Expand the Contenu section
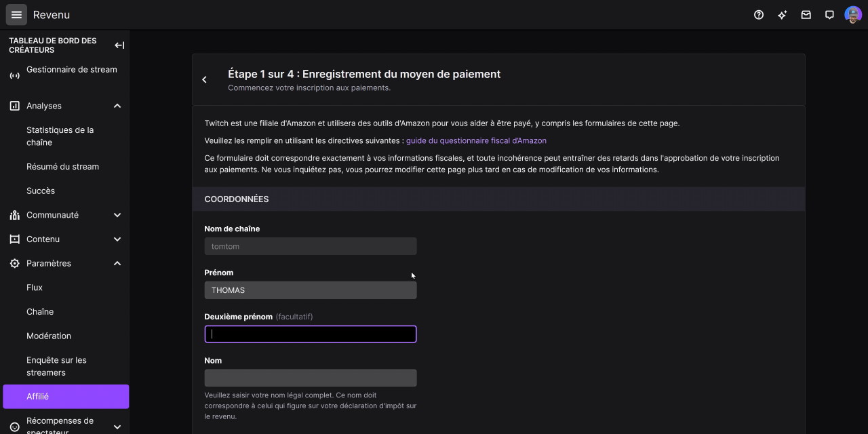 117,239
